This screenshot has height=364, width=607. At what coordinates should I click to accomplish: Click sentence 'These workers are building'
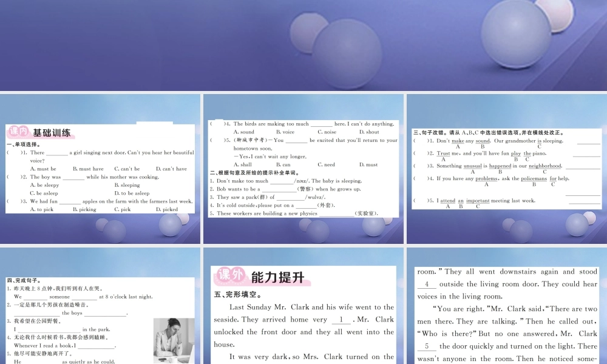pyautogui.click(x=294, y=213)
